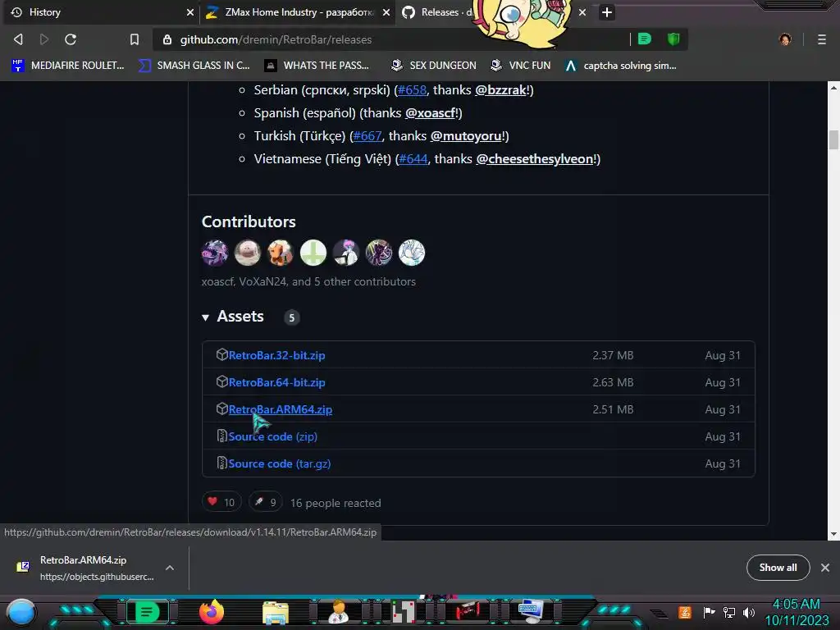Viewport: 840px width, 630px height.
Task: Open the network tray icon
Action: (x=729, y=612)
